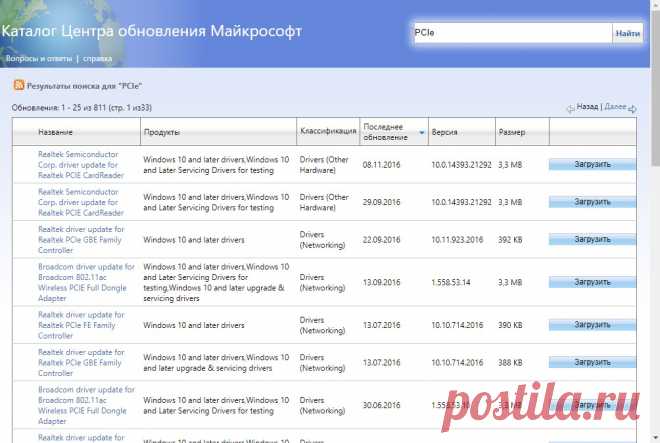Click the RSS feed icon beside search results
The height and width of the screenshot is (443, 660).
pyautogui.click(x=19, y=85)
